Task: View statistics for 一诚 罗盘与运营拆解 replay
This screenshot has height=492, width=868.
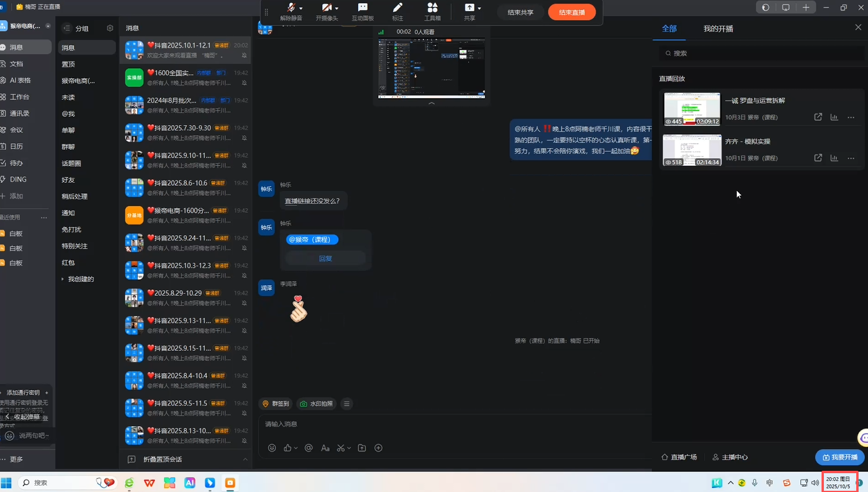Action: 834,117
